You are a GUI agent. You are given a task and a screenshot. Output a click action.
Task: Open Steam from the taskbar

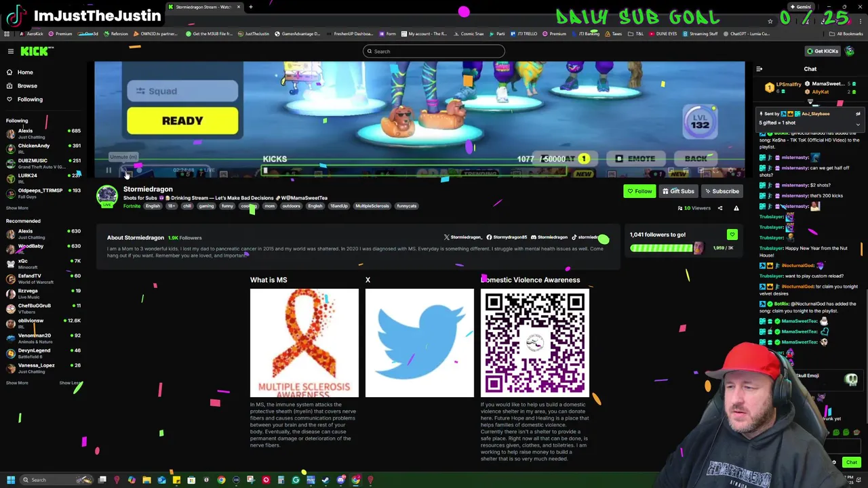(x=325, y=480)
